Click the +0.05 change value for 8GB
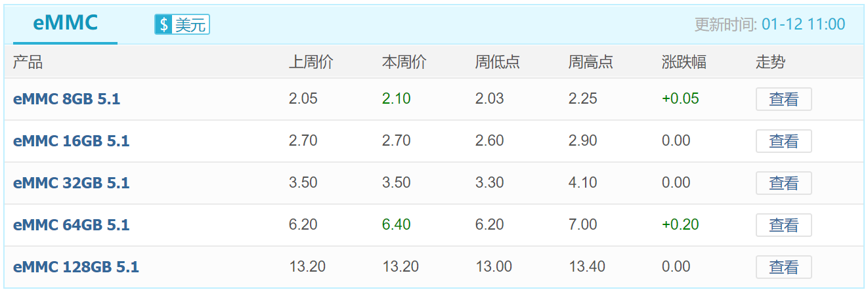 (x=680, y=99)
